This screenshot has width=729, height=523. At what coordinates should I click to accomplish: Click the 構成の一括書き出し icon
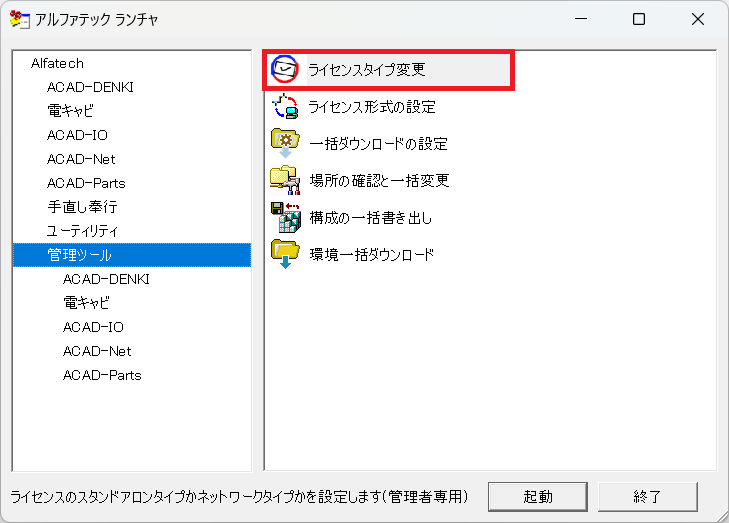tap(285, 218)
